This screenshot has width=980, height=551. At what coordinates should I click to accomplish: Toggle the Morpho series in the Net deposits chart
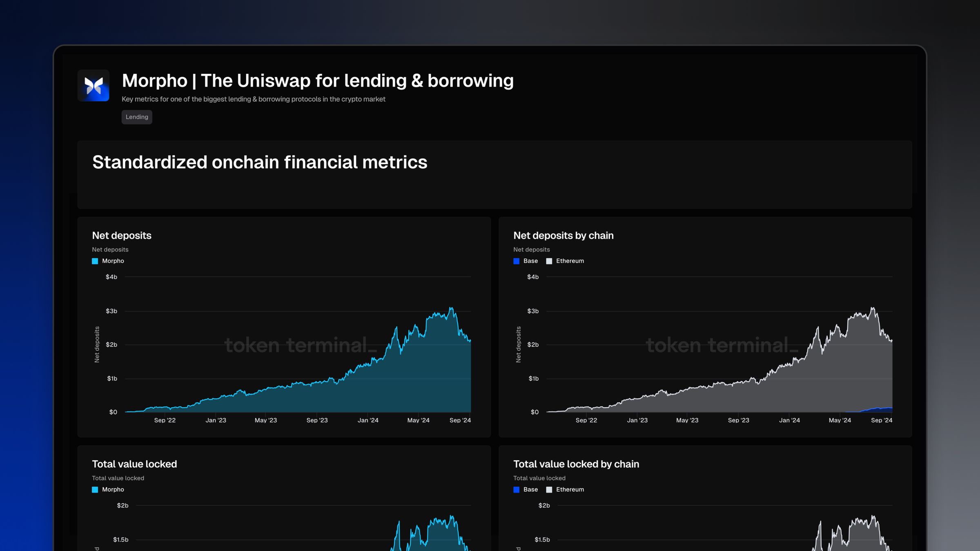point(109,261)
